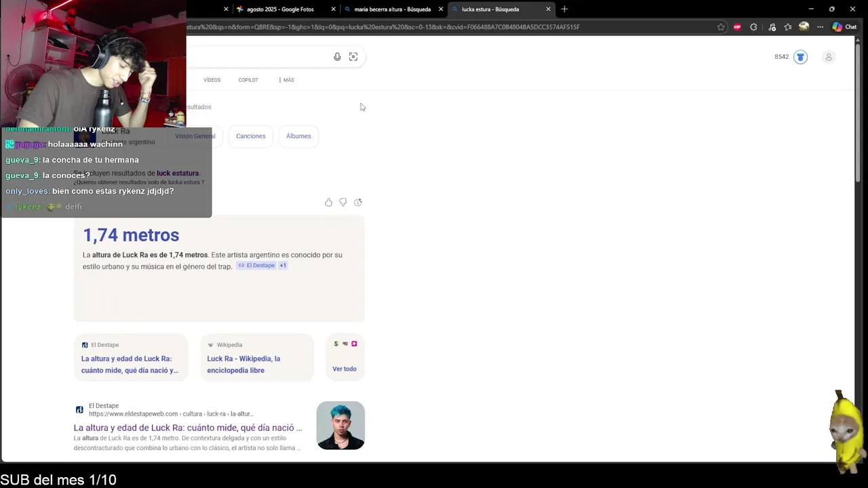Dislike the answer with the thumbs down icon
This screenshot has height=488, width=868.
click(x=343, y=202)
